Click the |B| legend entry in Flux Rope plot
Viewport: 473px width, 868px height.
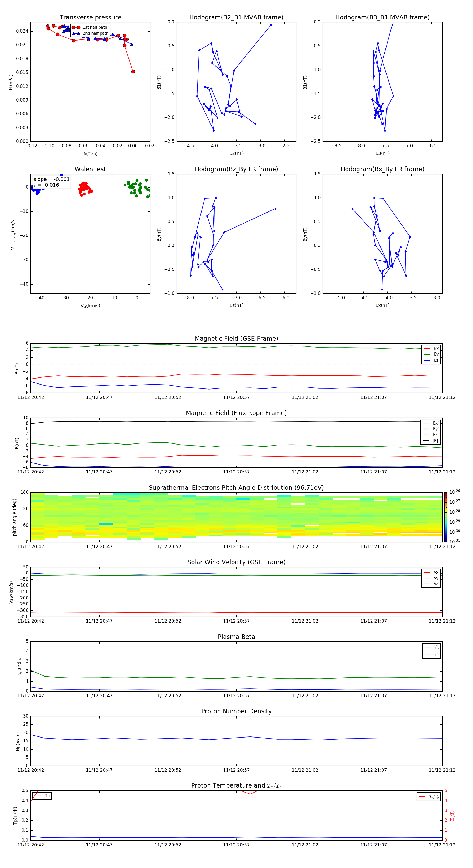pos(431,441)
